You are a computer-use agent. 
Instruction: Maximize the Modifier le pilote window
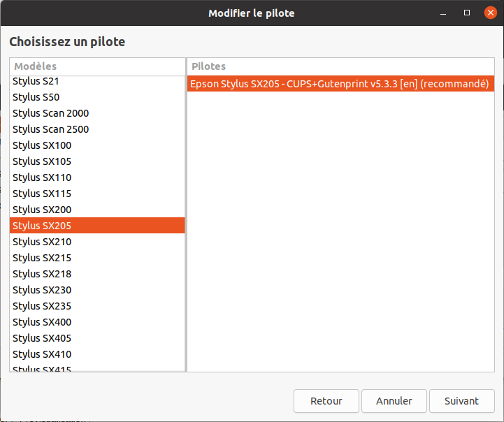point(467,13)
